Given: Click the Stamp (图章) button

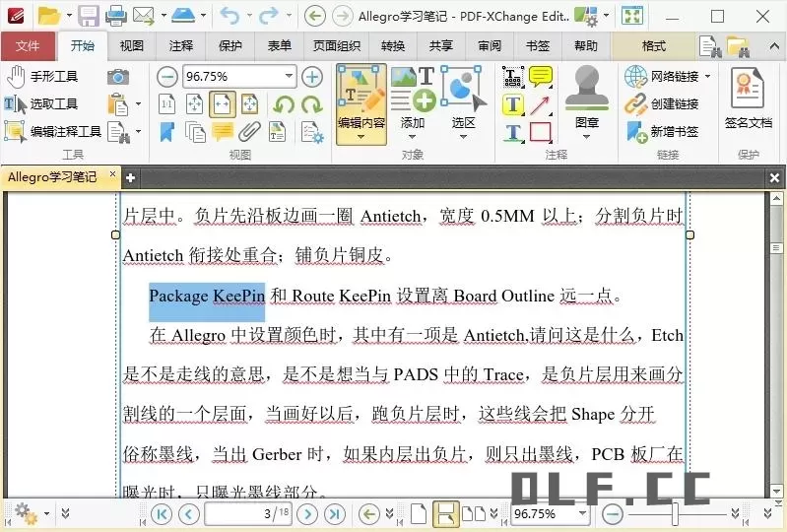Looking at the screenshot, I should click(x=586, y=98).
